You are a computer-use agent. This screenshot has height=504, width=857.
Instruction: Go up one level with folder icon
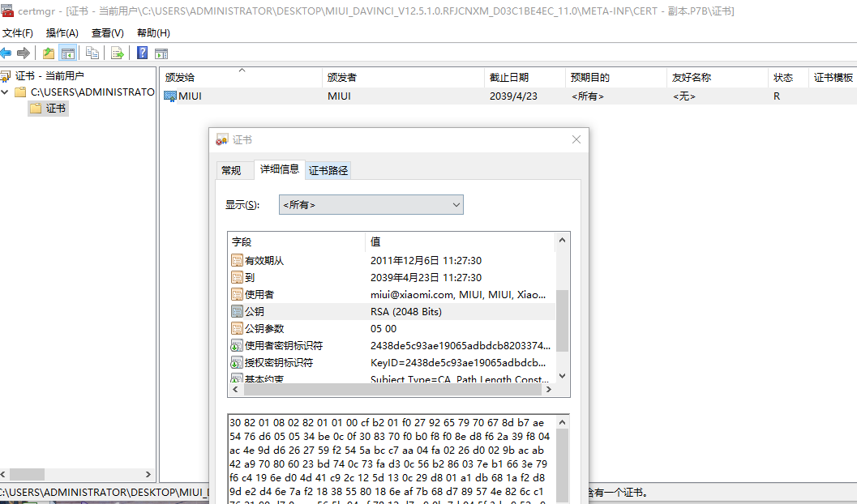[x=49, y=53]
